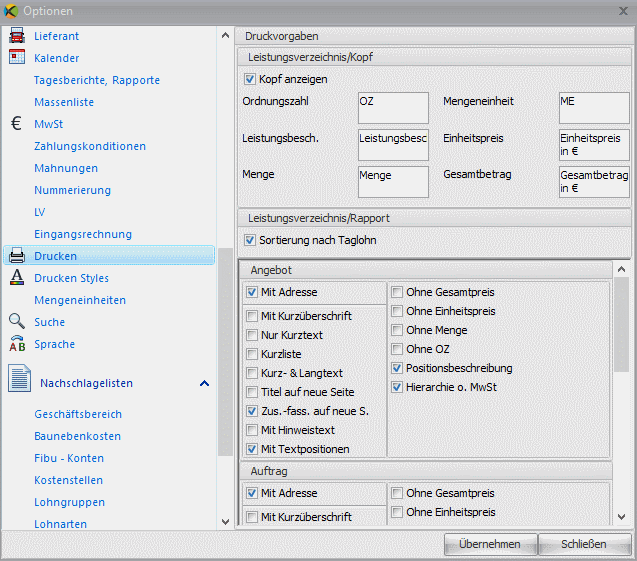The width and height of the screenshot is (637, 561).
Task: Open Drucken Styles letter icon
Action: 16,278
